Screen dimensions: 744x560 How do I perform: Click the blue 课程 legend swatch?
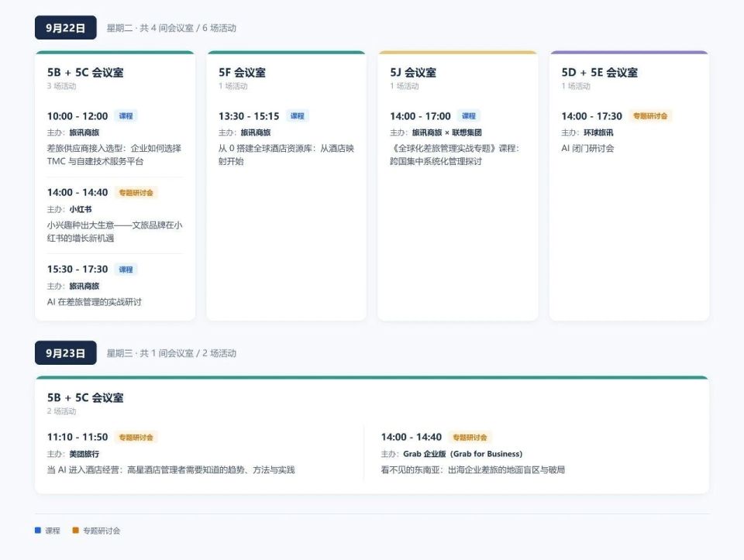[38, 530]
